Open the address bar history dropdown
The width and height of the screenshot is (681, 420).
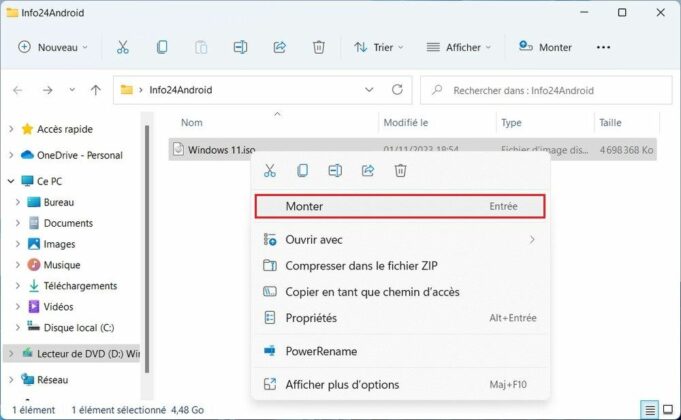click(369, 90)
